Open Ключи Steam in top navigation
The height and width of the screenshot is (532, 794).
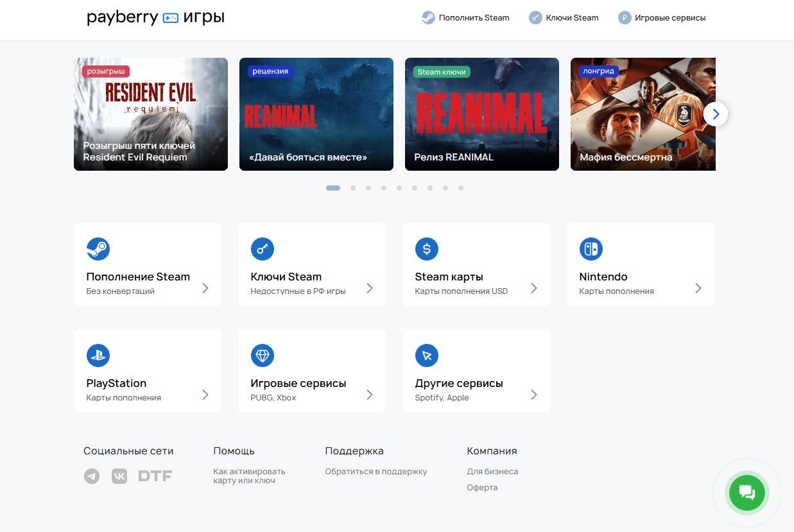(564, 18)
